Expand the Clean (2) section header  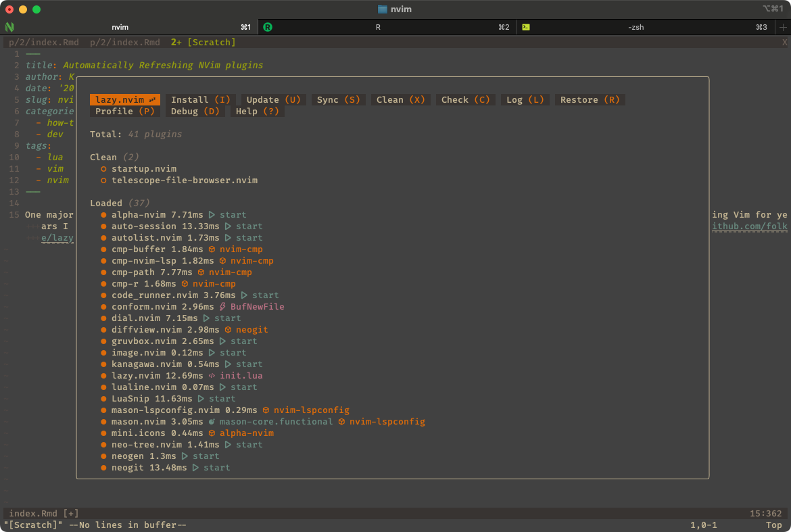pyautogui.click(x=114, y=158)
